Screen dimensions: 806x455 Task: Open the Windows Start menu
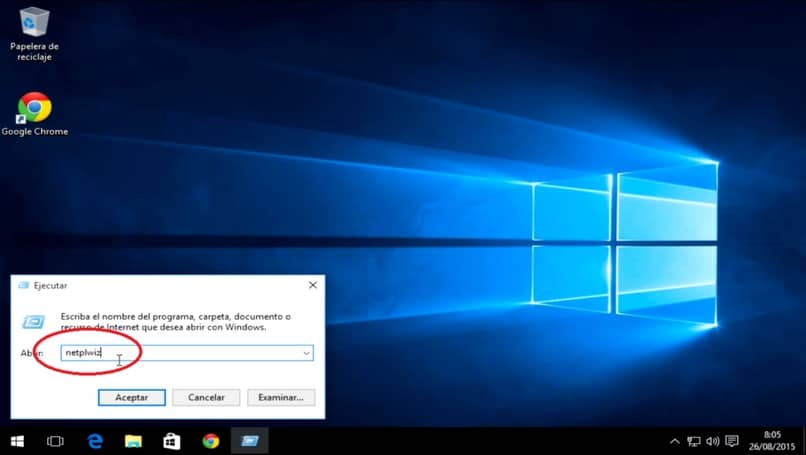click(x=17, y=441)
